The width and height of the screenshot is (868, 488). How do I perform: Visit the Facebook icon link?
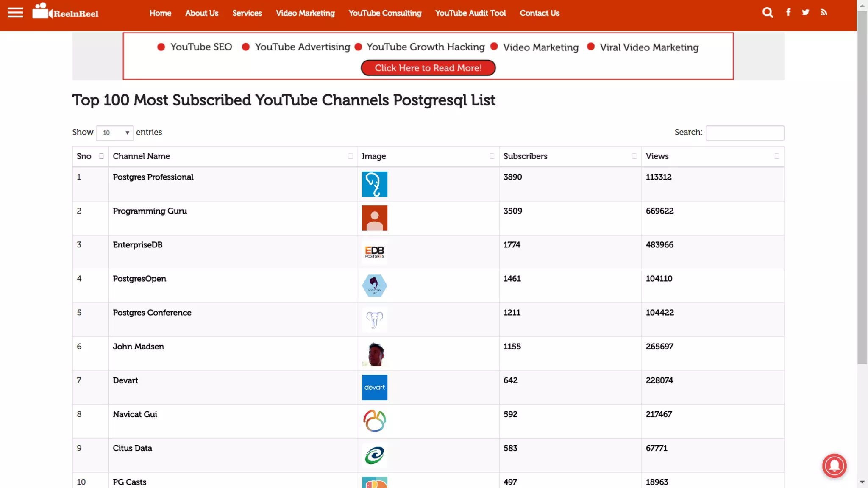788,12
